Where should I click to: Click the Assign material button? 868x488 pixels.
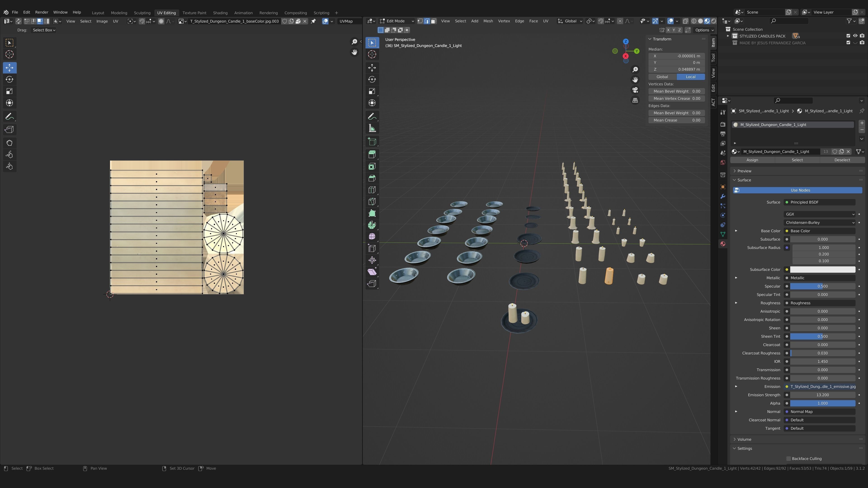(x=752, y=160)
